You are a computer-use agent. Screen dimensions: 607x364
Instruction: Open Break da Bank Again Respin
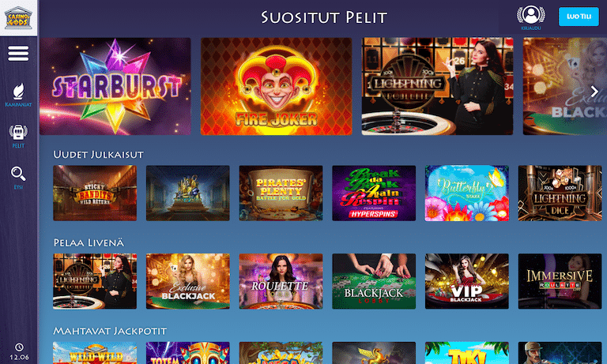click(374, 193)
